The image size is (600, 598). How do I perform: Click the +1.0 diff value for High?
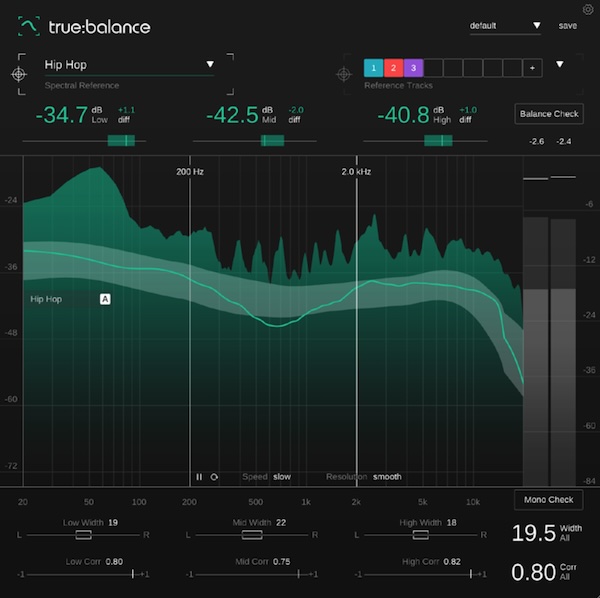468,110
